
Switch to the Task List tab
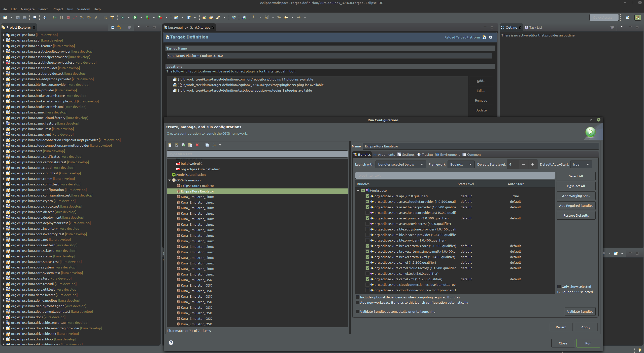click(x=533, y=27)
